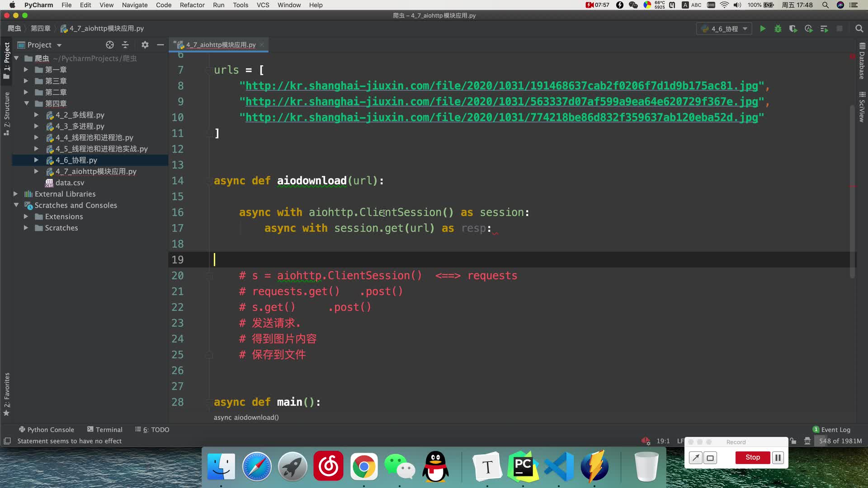868x488 pixels.
Task: Expand the 第一章 folder
Action: tap(26, 70)
